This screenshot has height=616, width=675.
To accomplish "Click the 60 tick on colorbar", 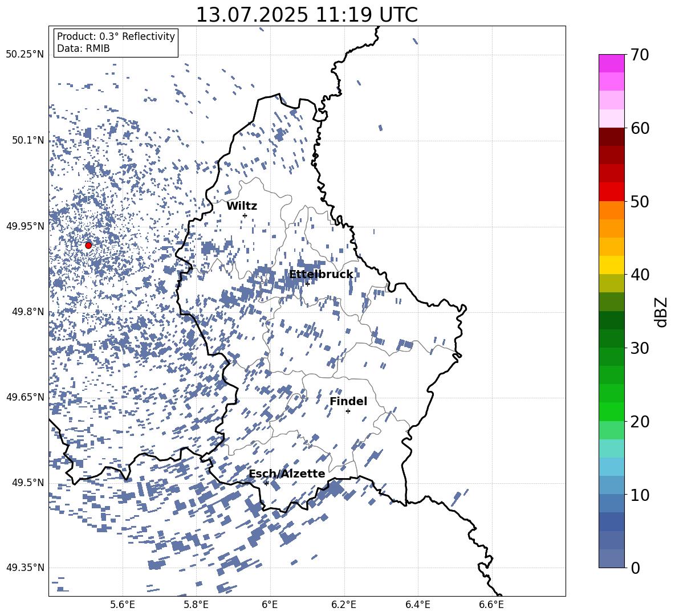I will click(640, 128).
